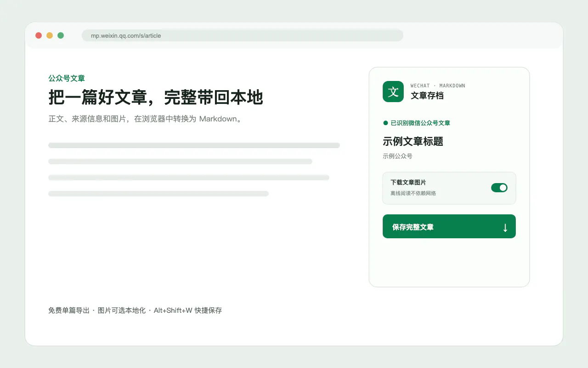Click the green 文 app logo icon
The width and height of the screenshot is (588, 368).
point(393,92)
